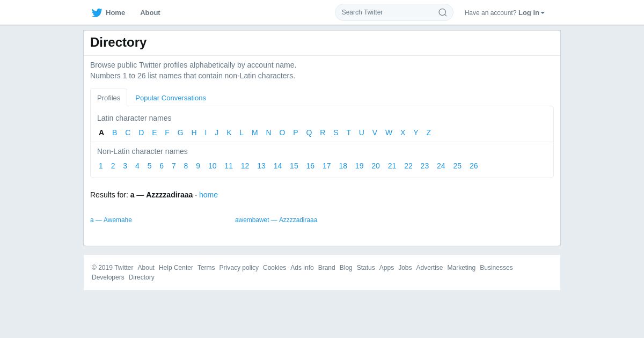Click the search magnifier icon
Screen dimensions: 644x338
coord(443,12)
